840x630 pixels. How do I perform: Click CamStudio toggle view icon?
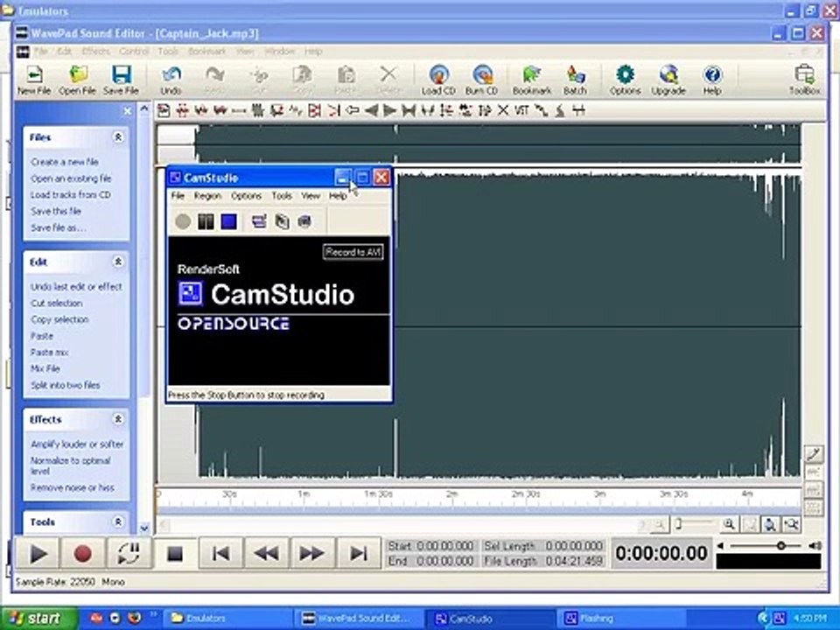coord(259,221)
